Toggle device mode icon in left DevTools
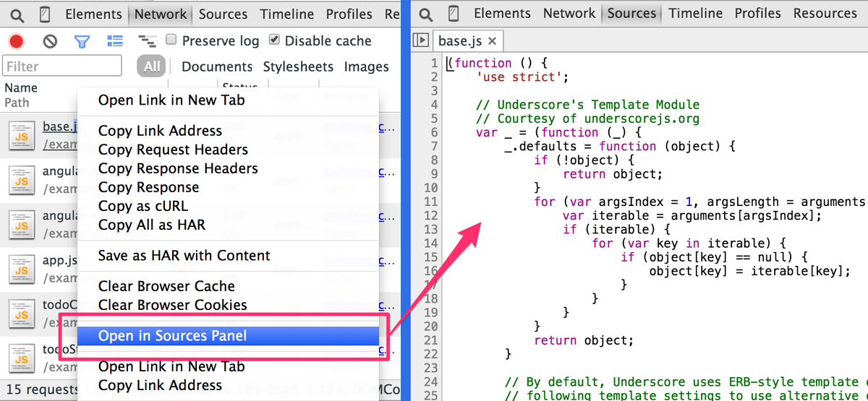Image resolution: width=868 pixels, height=401 pixels. pos(45,14)
